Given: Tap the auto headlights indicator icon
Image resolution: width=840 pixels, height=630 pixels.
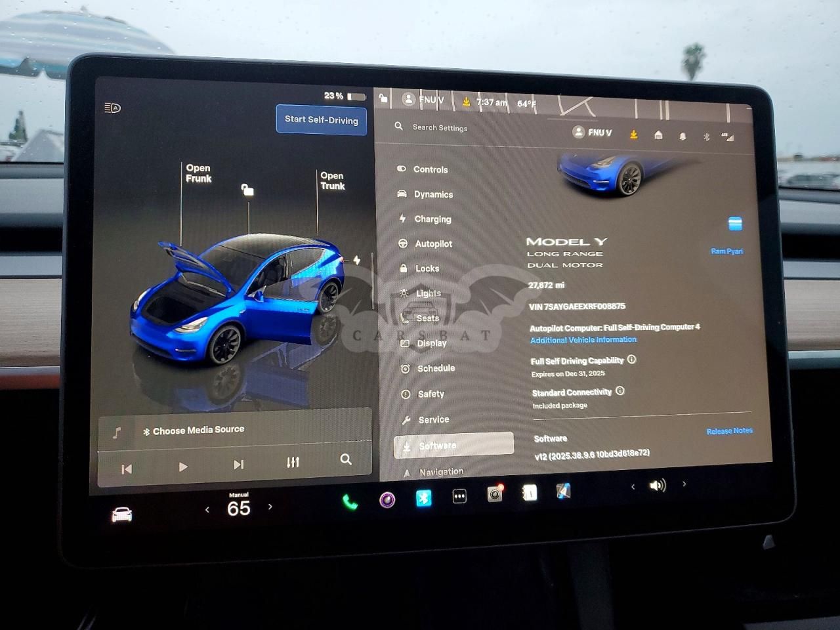Looking at the screenshot, I should (112, 108).
